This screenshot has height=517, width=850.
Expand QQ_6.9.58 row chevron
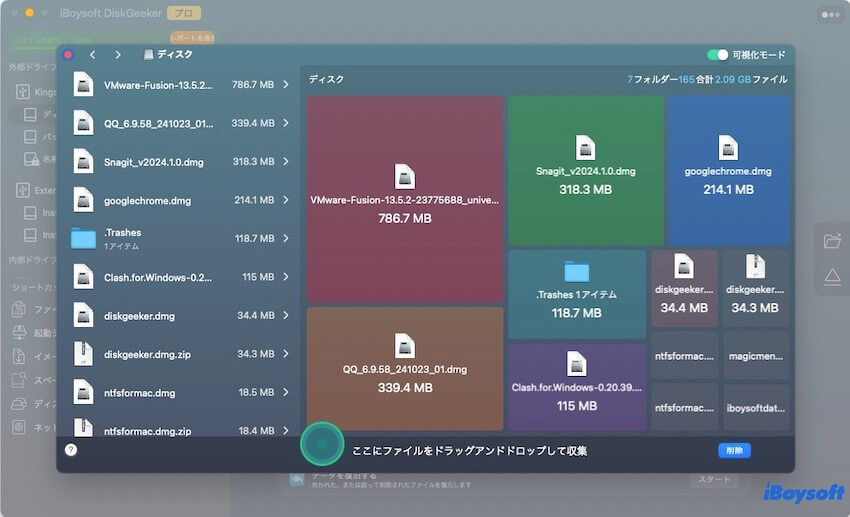click(286, 123)
